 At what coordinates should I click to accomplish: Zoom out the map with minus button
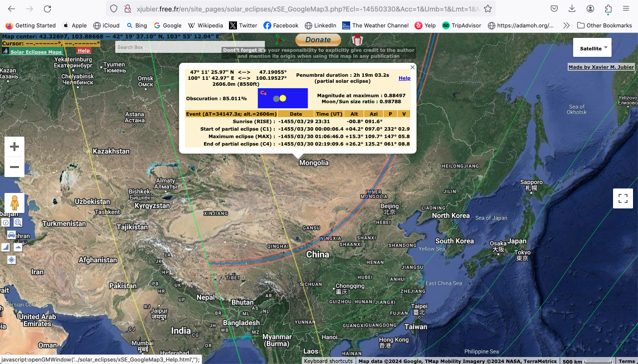coord(14,167)
